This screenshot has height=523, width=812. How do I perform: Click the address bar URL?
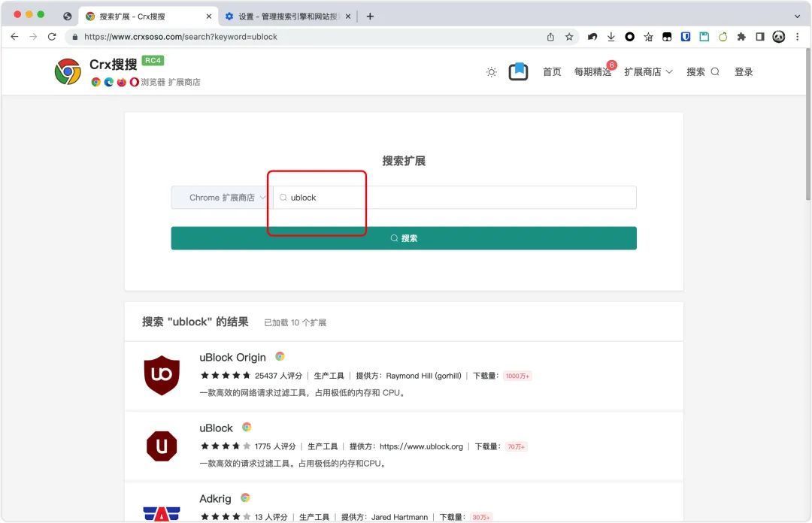(x=180, y=37)
